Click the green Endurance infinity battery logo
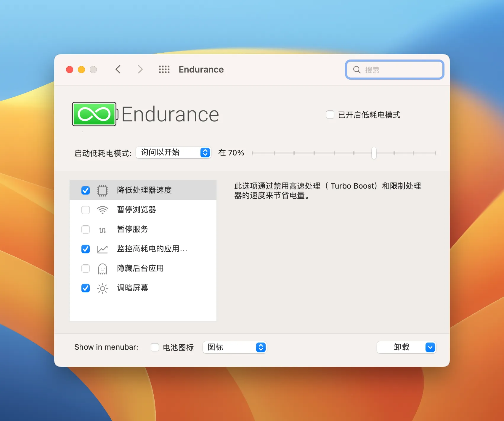 click(94, 114)
